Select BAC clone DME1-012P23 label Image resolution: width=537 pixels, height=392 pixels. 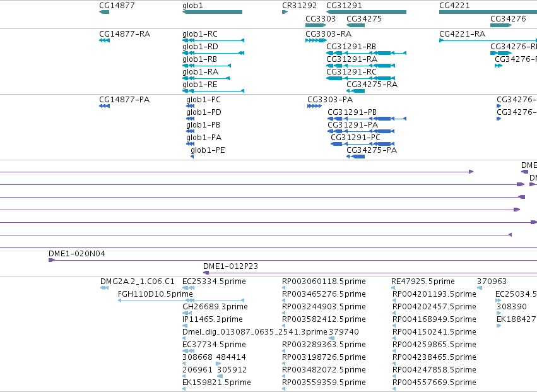230,266
